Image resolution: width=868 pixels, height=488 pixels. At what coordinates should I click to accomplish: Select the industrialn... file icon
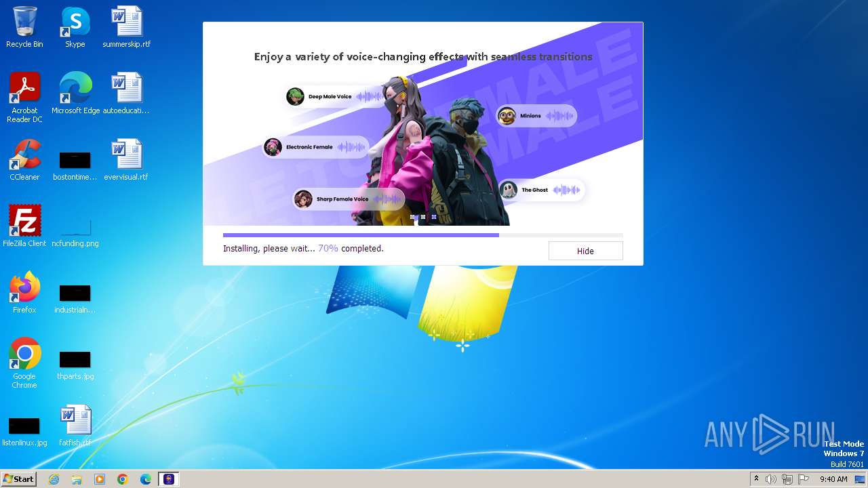[75, 298]
